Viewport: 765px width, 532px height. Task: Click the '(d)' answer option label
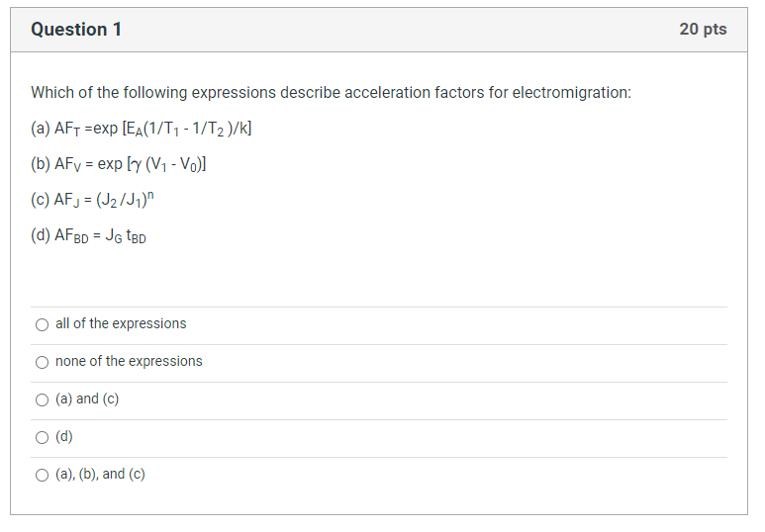(x=64, y=436)
